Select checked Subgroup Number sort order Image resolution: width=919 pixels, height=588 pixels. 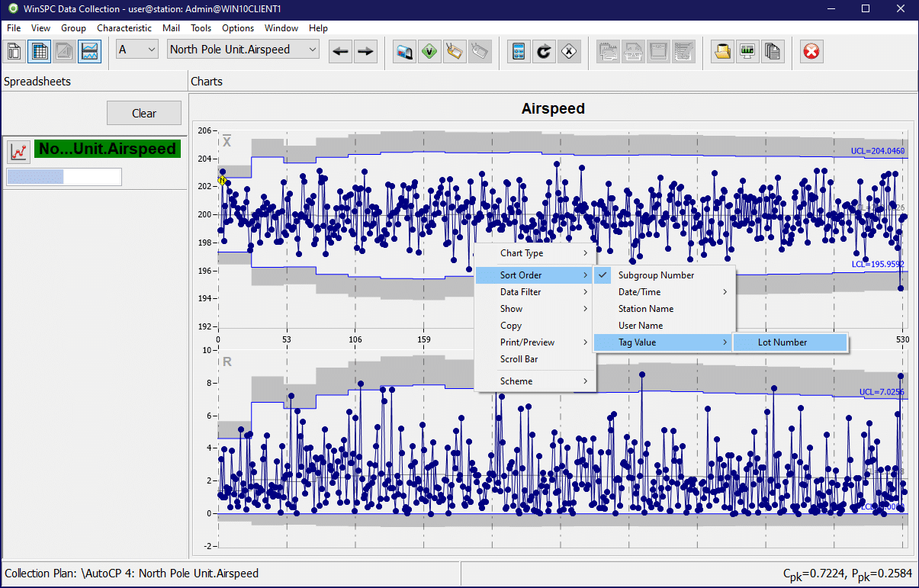click(x=656, y=275)
